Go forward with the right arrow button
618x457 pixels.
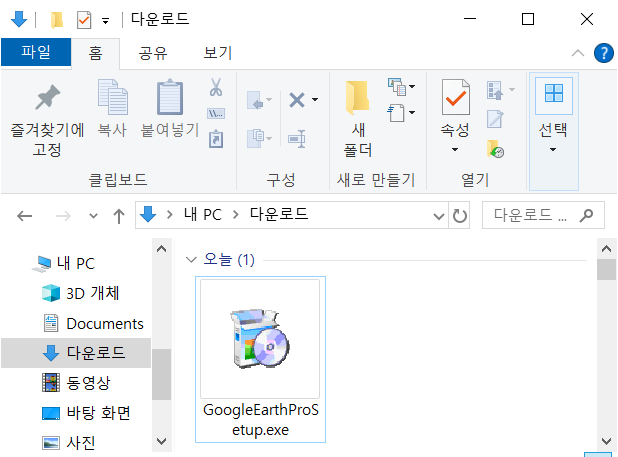tap(63, 215)
